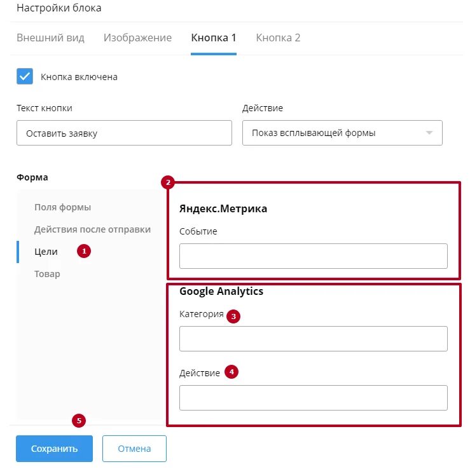Click the Отмена button
Image resolution: width=470 pixels, height=476 pixels.
134,449
